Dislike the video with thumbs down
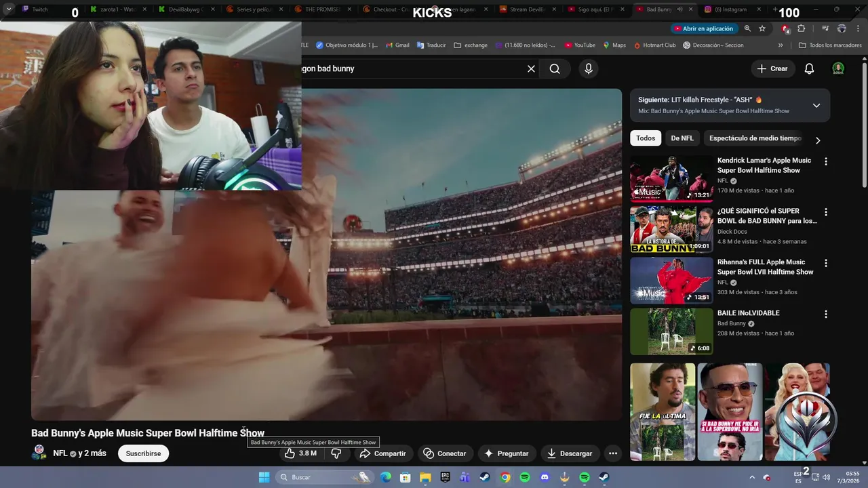 336,453
